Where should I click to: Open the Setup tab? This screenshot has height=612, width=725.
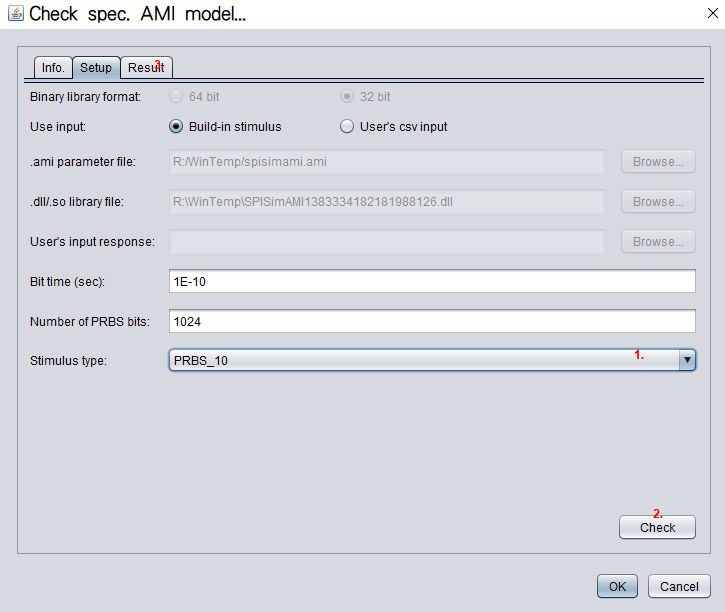(x=96, y=68)
